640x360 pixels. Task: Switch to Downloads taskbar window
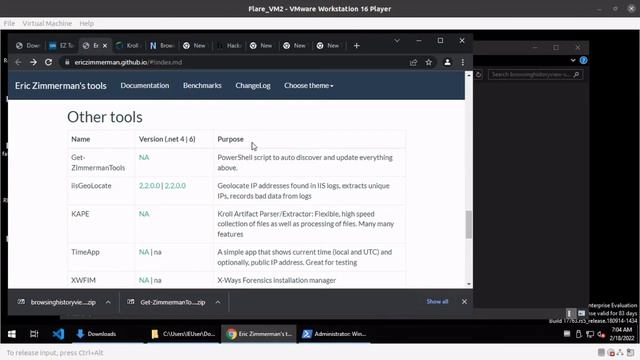(x=107, y=334)
